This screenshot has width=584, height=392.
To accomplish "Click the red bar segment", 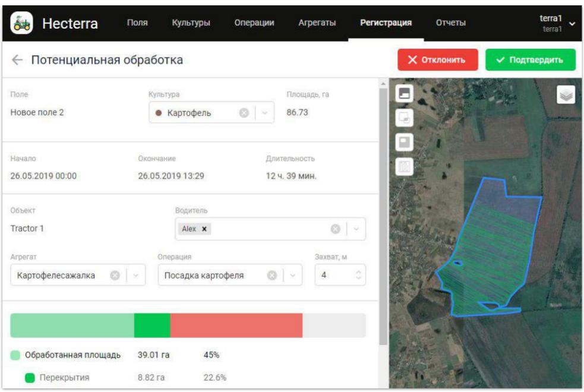I will point(236,325).
